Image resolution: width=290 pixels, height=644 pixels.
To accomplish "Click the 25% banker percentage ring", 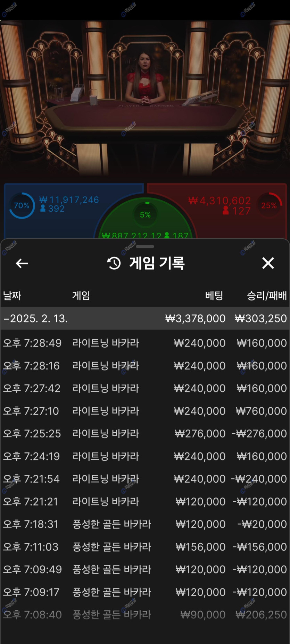I will [x=270, y=205].
